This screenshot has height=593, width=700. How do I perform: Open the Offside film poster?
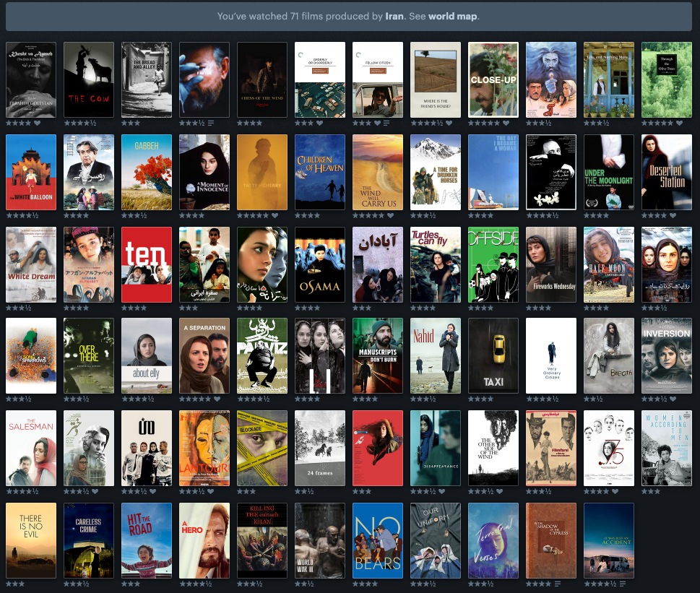coord(493,264)
